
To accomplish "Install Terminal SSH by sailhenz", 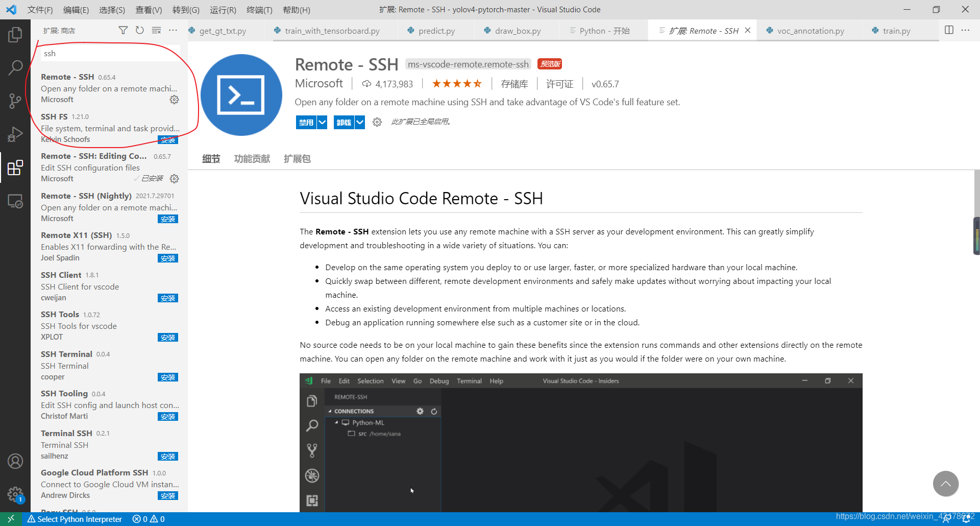I will [x=168, y=457].
